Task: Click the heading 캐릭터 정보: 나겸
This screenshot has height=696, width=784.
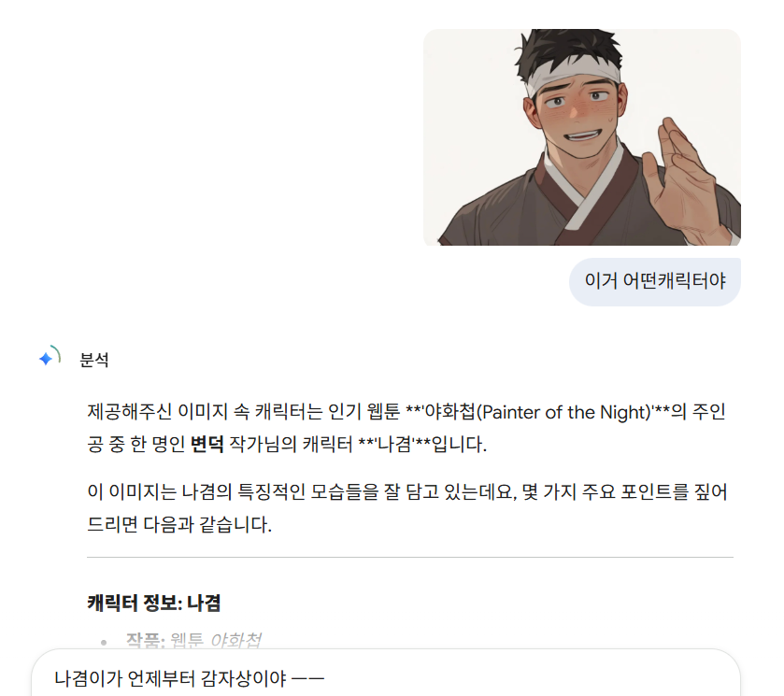Action: (x=153, y=603)
